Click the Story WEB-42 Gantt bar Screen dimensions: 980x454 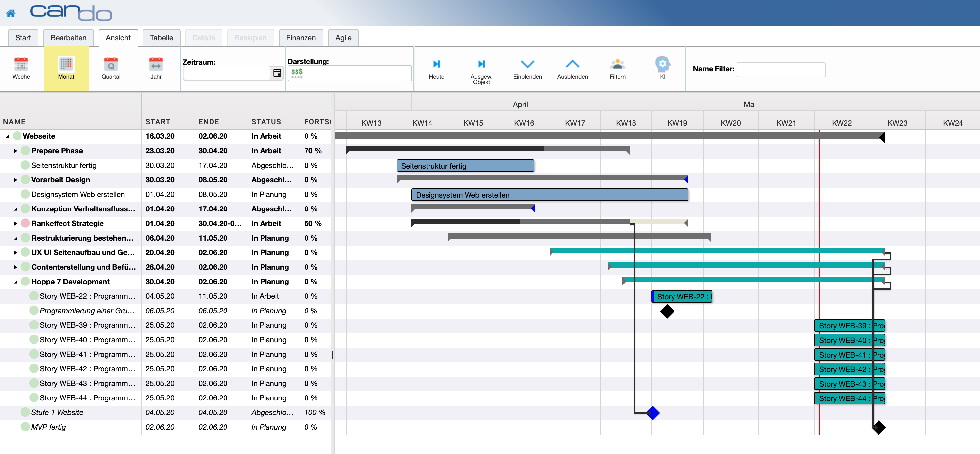point(849,369)
